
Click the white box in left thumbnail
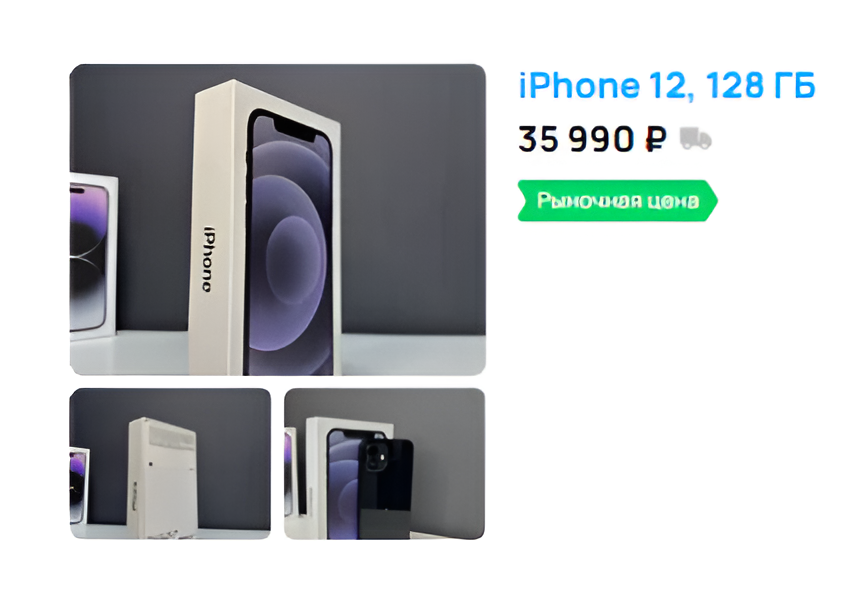click(x=162, y=478)
